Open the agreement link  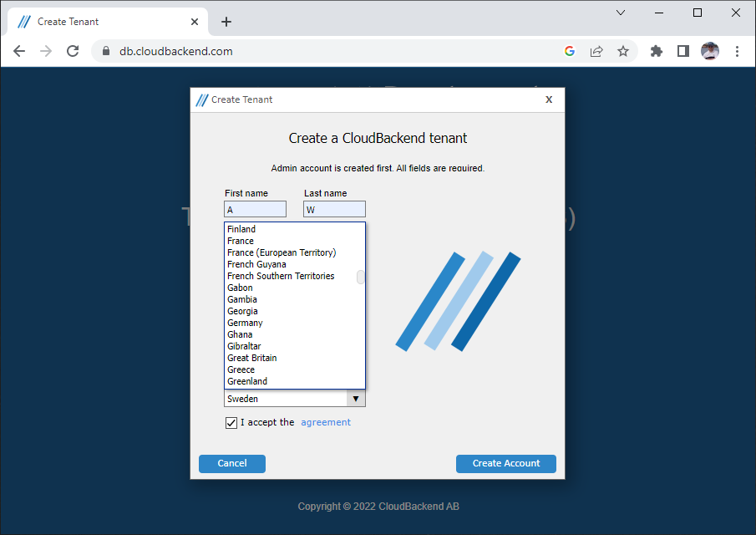[326, 422]
